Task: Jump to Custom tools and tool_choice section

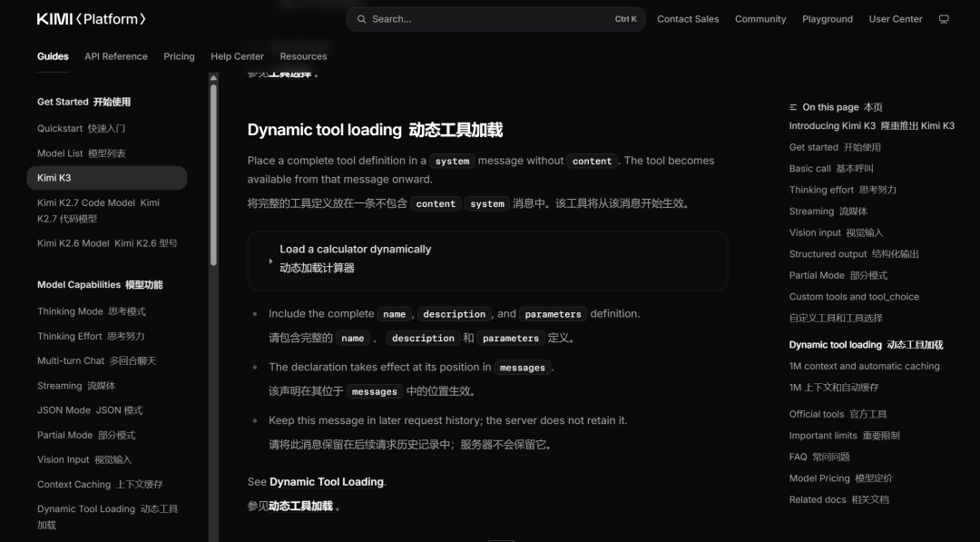Action: [x=855, y=308]
